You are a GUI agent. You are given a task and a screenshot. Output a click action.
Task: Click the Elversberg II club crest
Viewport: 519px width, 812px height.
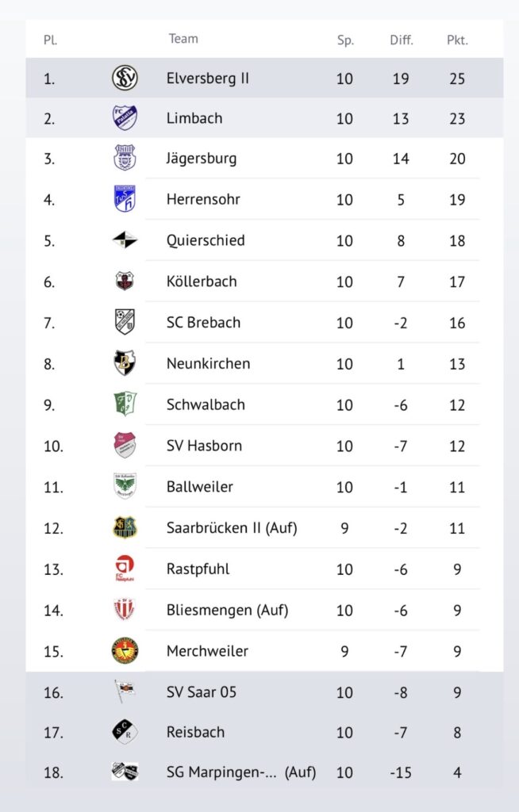125,78
